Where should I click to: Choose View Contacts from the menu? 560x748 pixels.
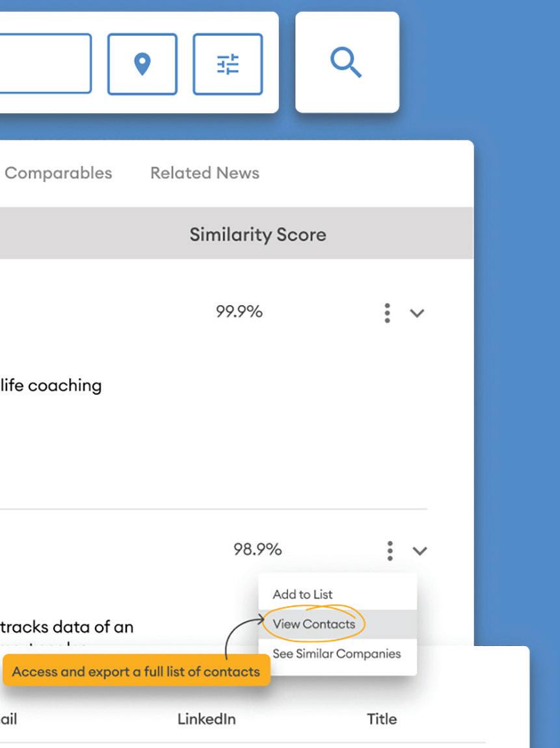click(x=314, y=624)
